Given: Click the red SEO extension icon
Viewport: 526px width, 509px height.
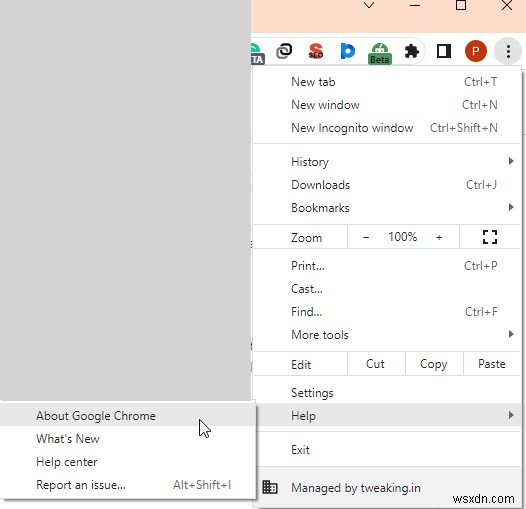Looking at the screenshot, I should (x=315, y=51).
